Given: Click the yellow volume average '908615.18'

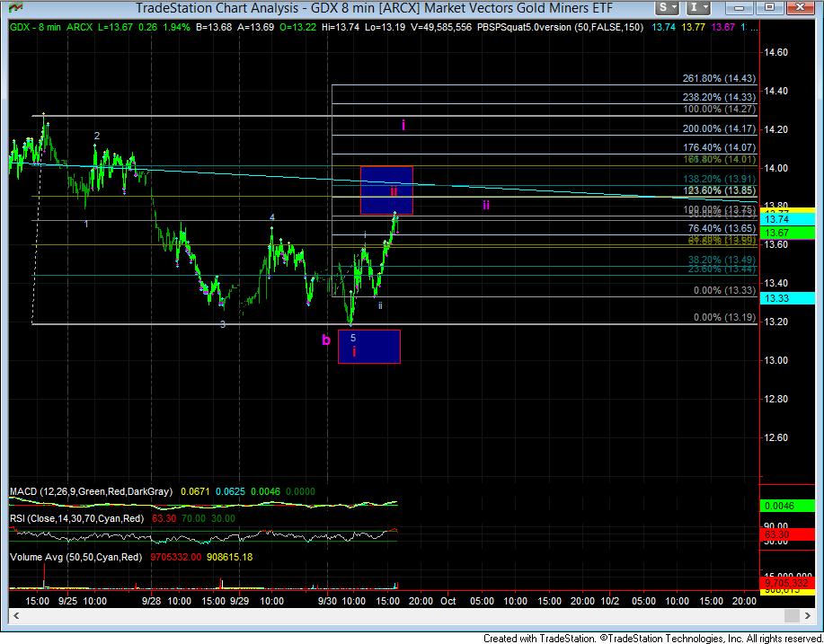Looking at the screenshot, I should click(x=230, y=557).
